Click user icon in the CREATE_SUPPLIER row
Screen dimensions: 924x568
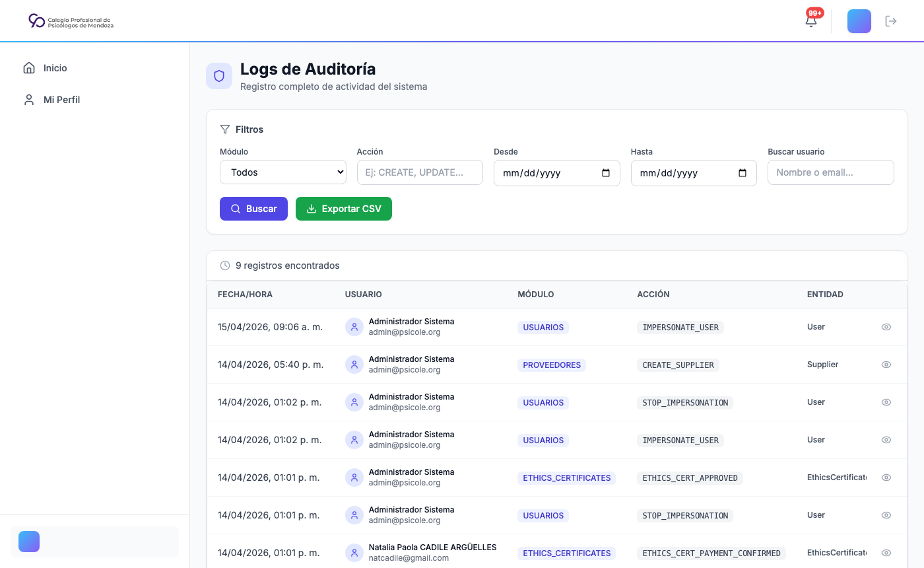pyautogui.click(x=354, y=365)
